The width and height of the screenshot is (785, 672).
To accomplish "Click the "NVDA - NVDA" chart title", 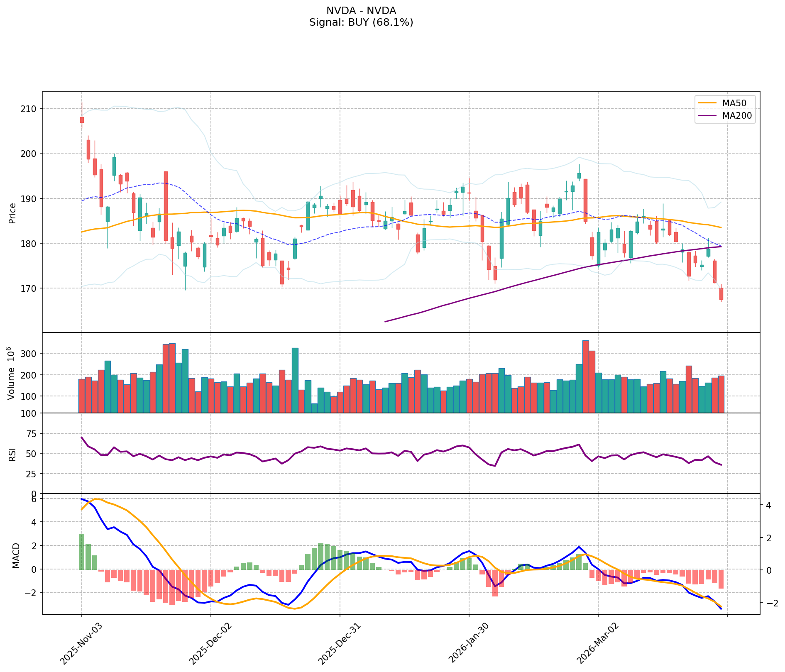I will pos(361,11).
